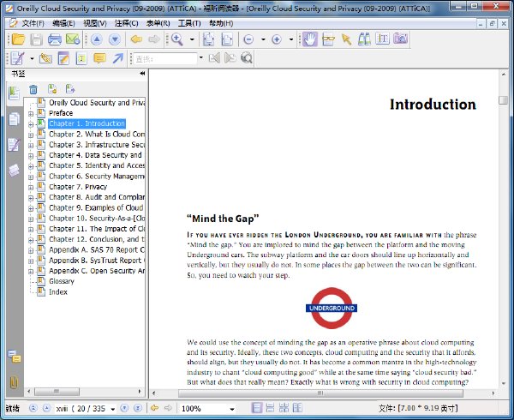Open the 工具(T) menu

pyautogui.click(x=189, y=23)
